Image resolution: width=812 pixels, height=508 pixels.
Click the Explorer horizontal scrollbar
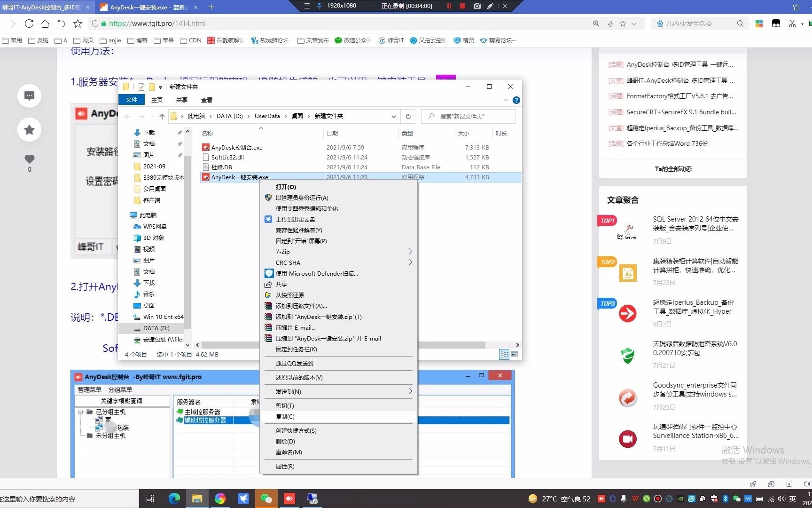point(343,345)
